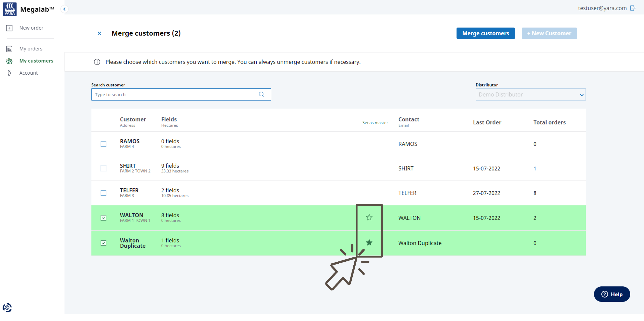This screenshot has height=321, width=644.
Task: Collapse the sidebar with chevron button
Action: [x=64, y=9]
